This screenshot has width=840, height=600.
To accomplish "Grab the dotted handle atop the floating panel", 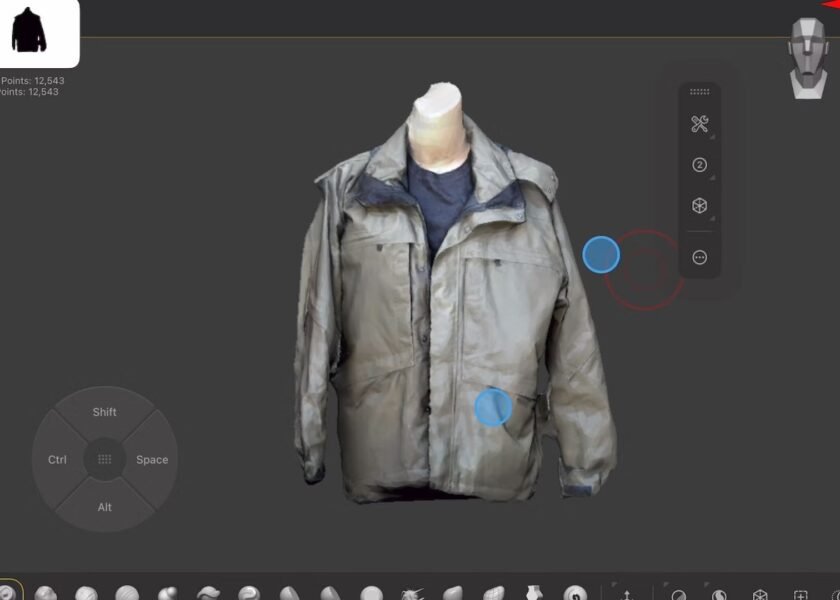I will (x=700, y=92).
